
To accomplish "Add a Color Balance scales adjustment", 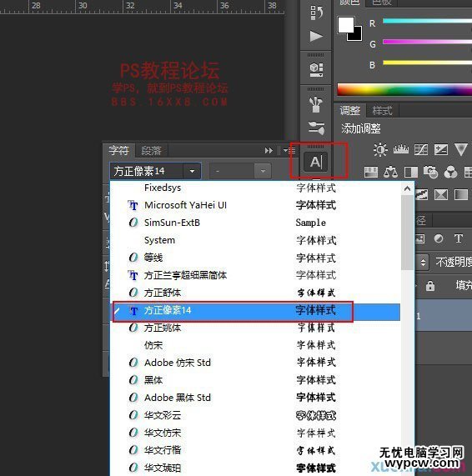I will coord(390,172).
